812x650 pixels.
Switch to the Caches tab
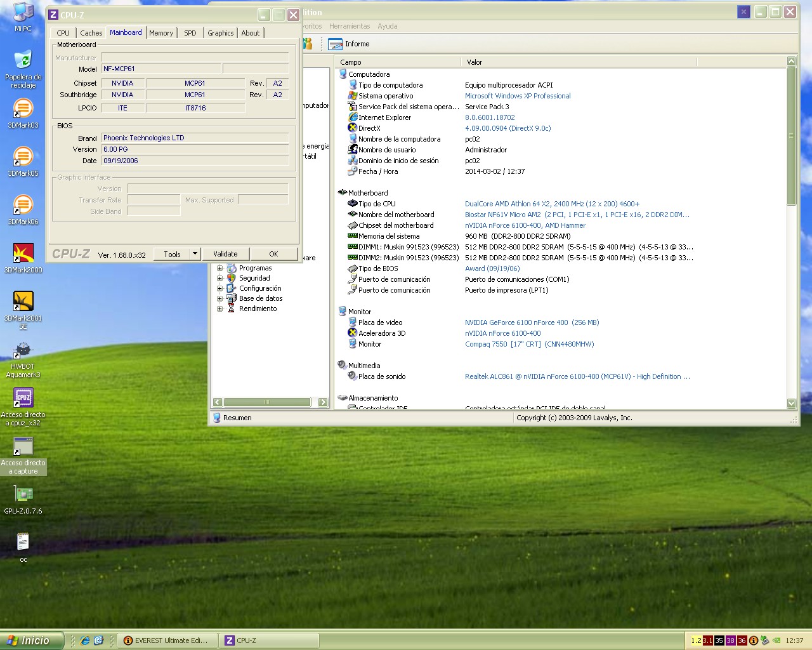pos(91,33)
